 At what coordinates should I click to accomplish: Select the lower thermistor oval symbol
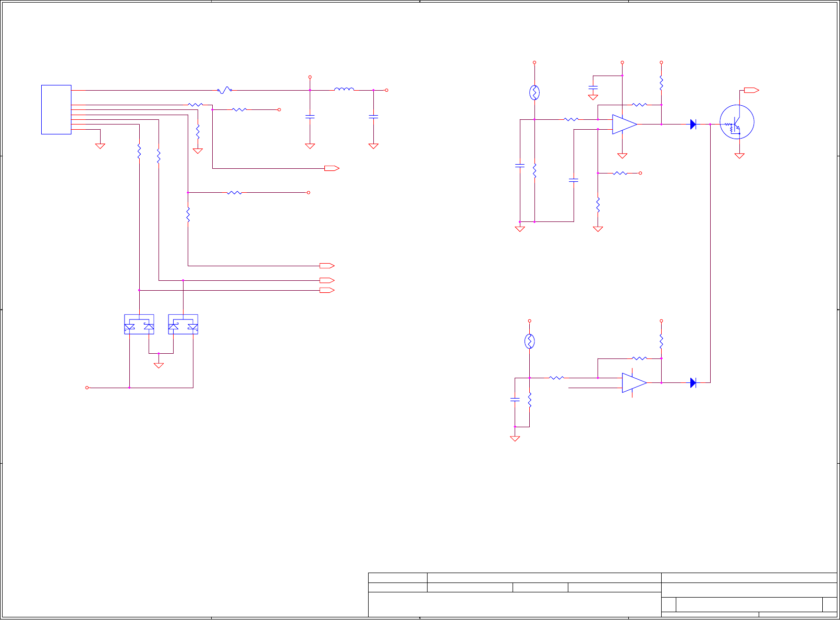click(529, 341)
